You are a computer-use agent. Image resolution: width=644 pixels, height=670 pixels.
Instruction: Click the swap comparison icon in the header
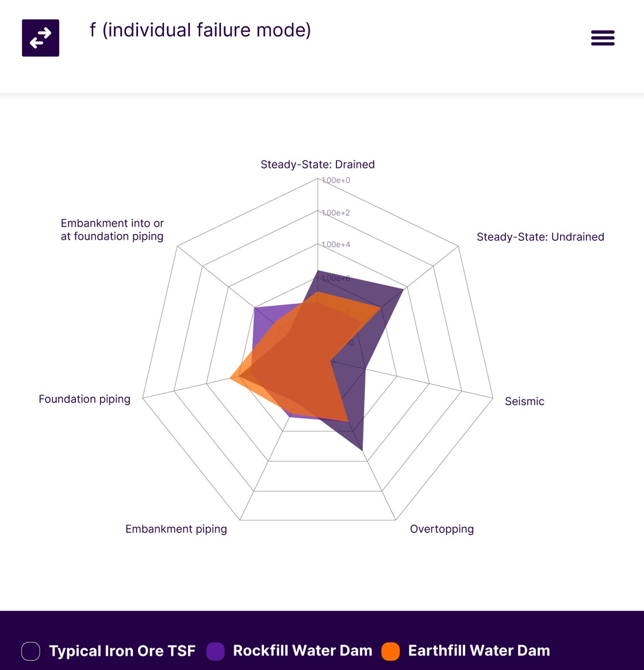point(40,37)
